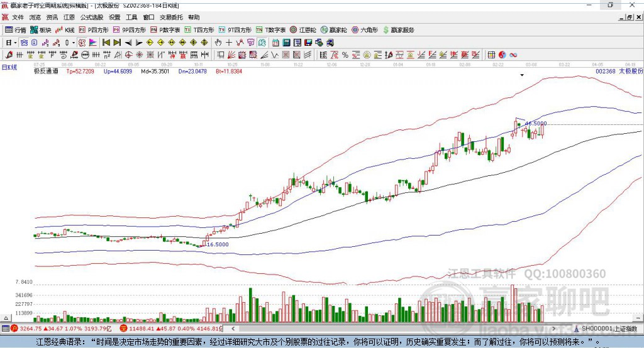Click Md=35.3501 indicator value
Viewport: 644px width, 348px height.
point(155,71)
